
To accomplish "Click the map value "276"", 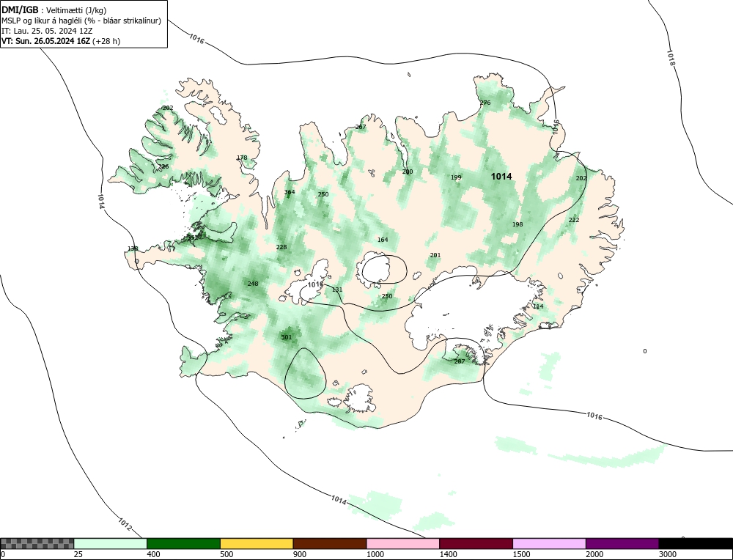I will pos(485,103).
